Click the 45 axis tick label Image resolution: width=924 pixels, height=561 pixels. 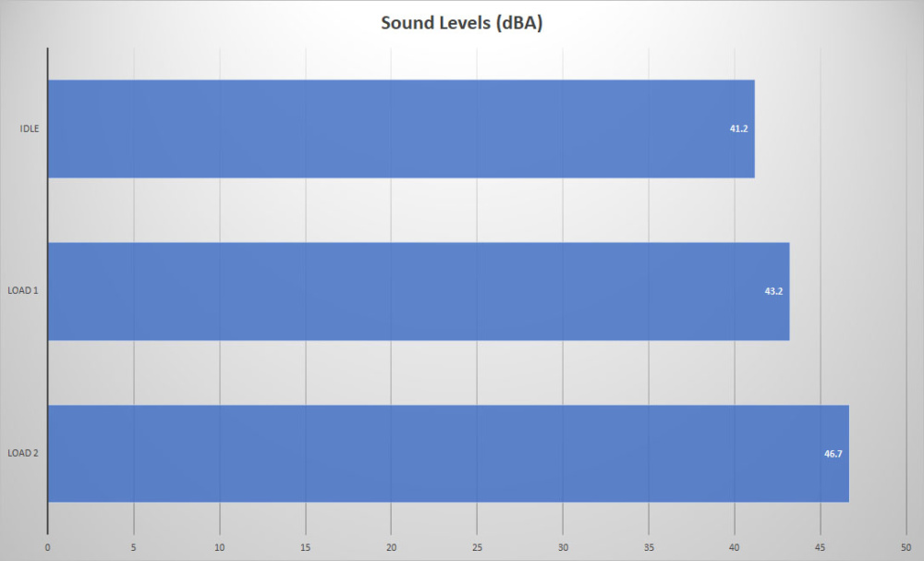click(821, 547)
